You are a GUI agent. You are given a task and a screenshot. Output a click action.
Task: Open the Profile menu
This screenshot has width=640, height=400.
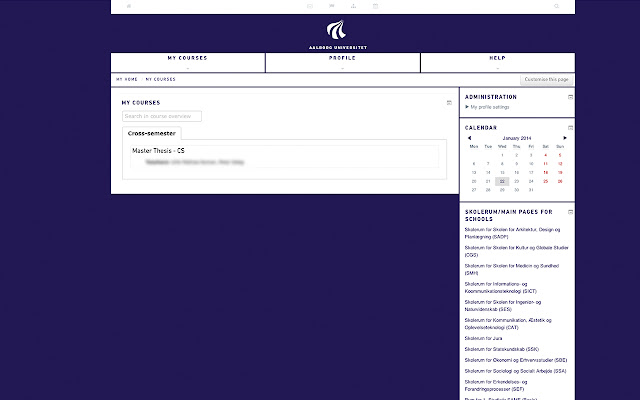342,62
